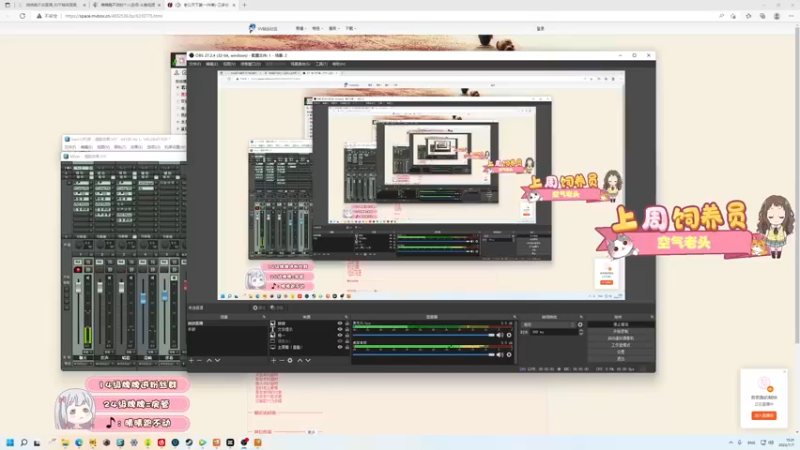The height and width of the screenshot is (450, 800).
Task: Toggle the lock on the text source row
Action: (x=347, y=329)
